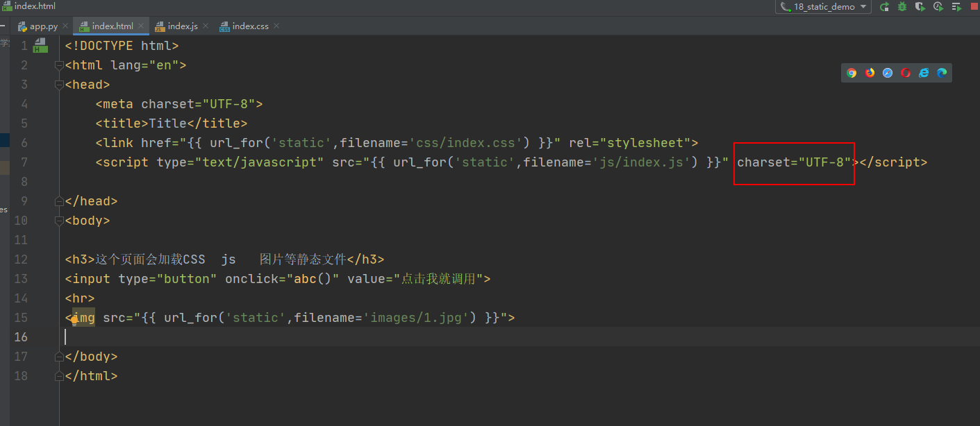Click onclick="abc()" attribute on line 13
Image resolution: width=980 pixels, height=426 pixels.
282,279
